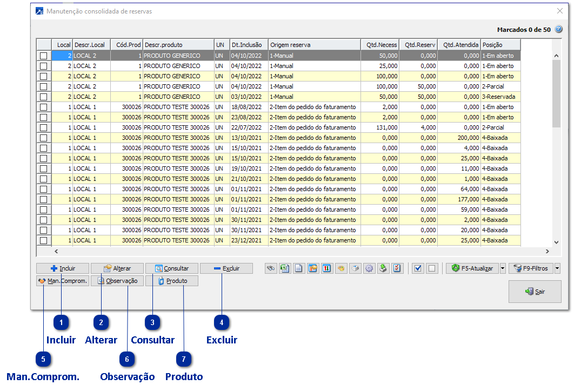Viewport: 581px width, 392px height.
Task: Click the Sair button to exit
Action: (x=535, y=292)
